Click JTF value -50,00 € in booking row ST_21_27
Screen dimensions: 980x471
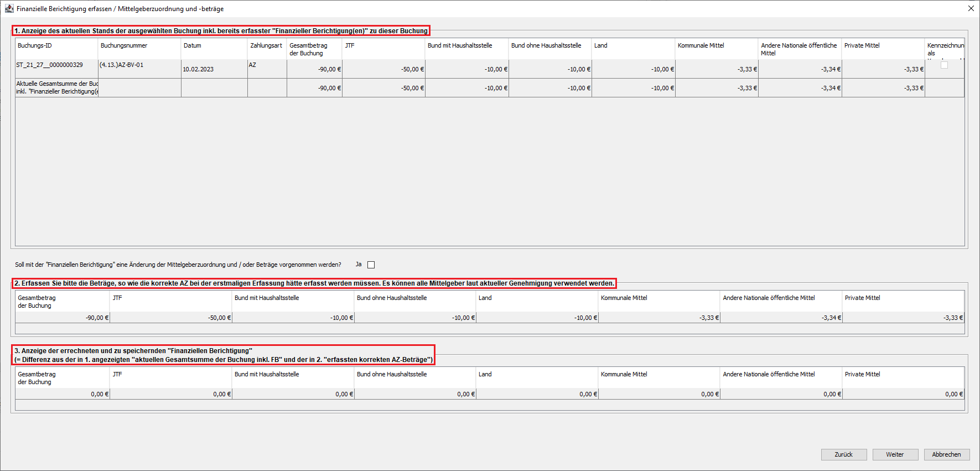383,69
